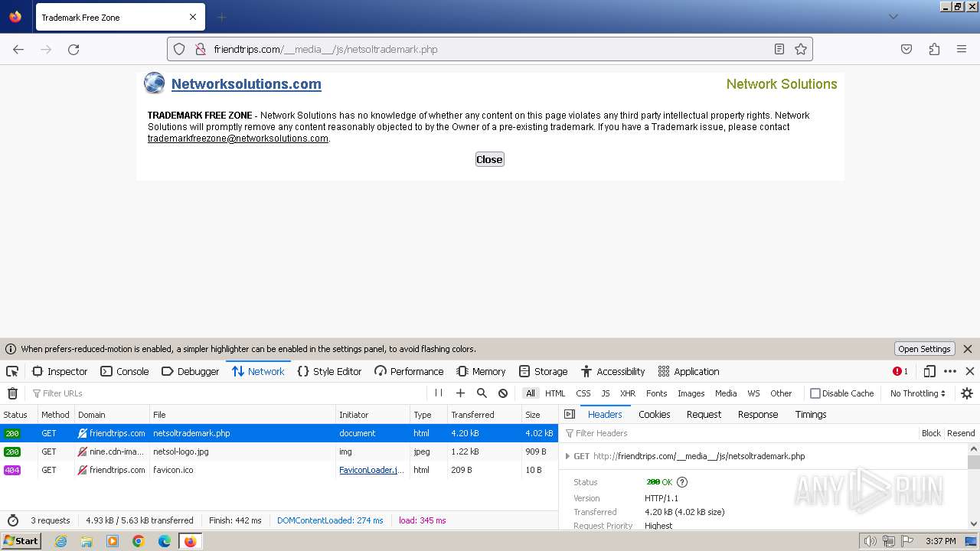This screenshot has width=980, height=551.
Task: Select the Timings details tab
Action: (811, 414)
